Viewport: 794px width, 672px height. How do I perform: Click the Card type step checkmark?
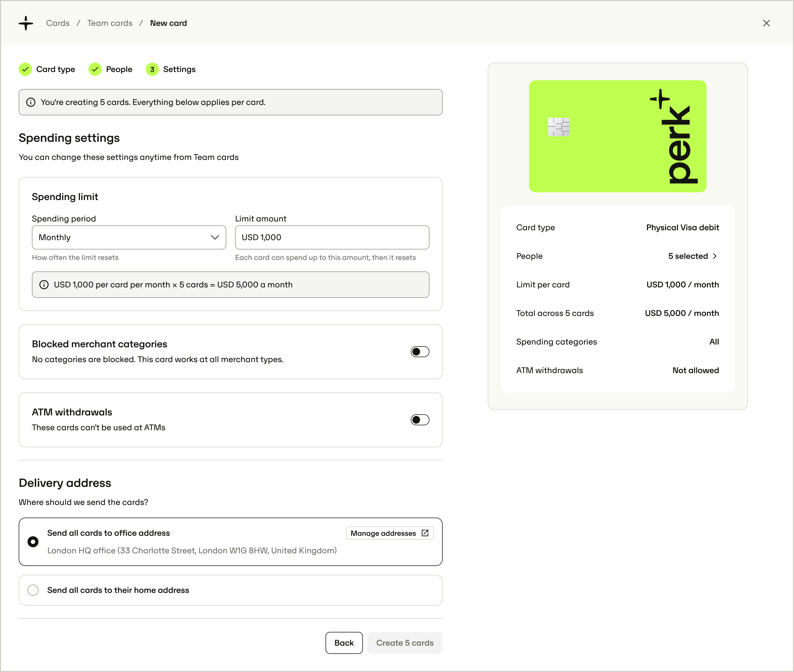pyautogui.click(x=25, y=69)
